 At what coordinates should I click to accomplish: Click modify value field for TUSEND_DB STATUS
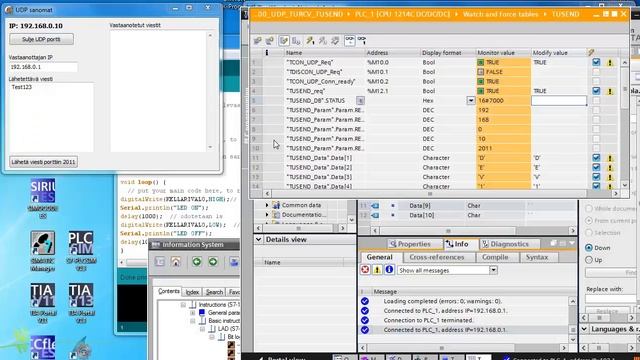pyautogui.click(x=559, y=100)
